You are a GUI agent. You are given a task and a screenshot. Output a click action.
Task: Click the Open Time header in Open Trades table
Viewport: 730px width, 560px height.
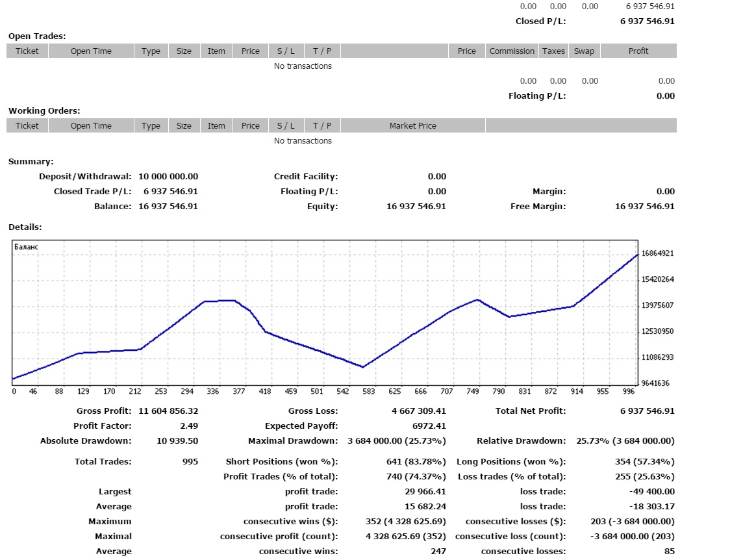[91, 51]
